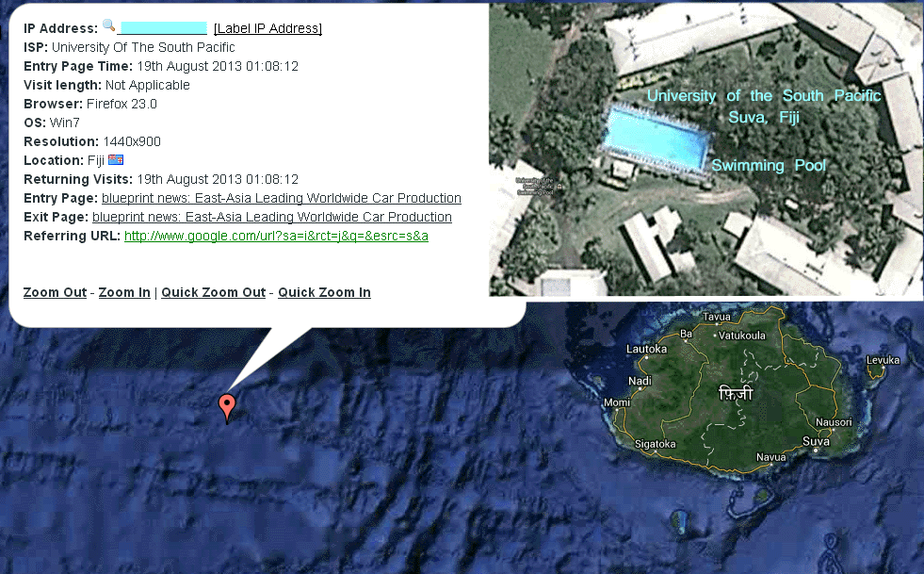Screen dimensions: 924x574
Task: Open the Entry Page blueprint news link
Action: (281, 198)
